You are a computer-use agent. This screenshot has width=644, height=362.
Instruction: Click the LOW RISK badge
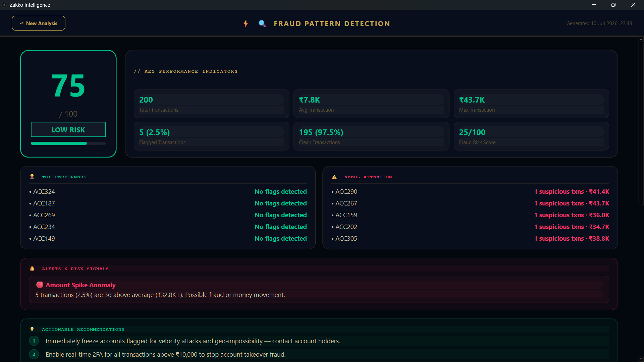(68, 130)
